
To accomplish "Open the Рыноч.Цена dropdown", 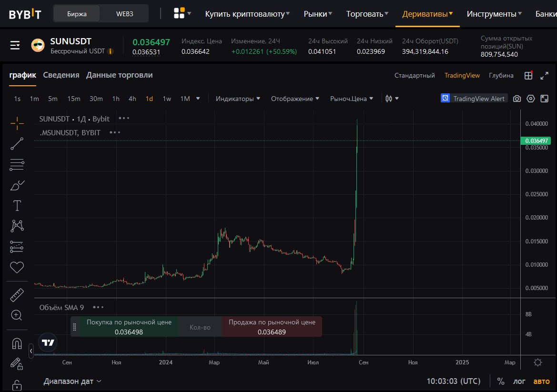I will pyautogui.click(x=352, y=99).
